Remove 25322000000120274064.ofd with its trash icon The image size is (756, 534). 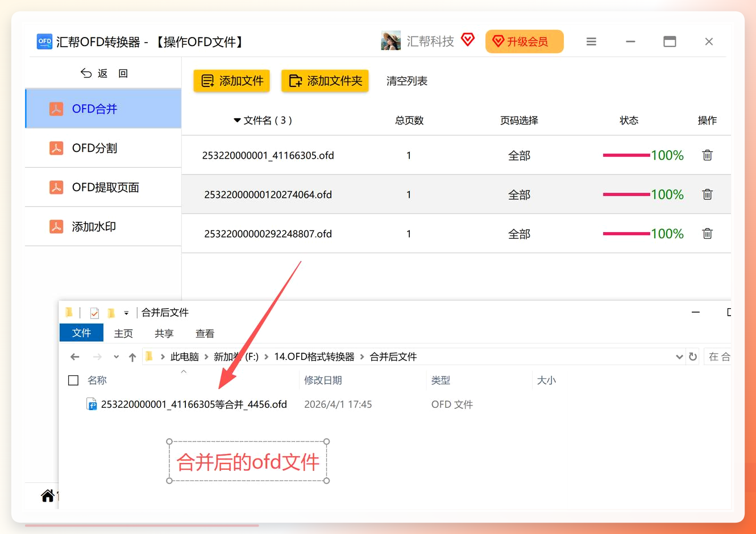[707, 194]
